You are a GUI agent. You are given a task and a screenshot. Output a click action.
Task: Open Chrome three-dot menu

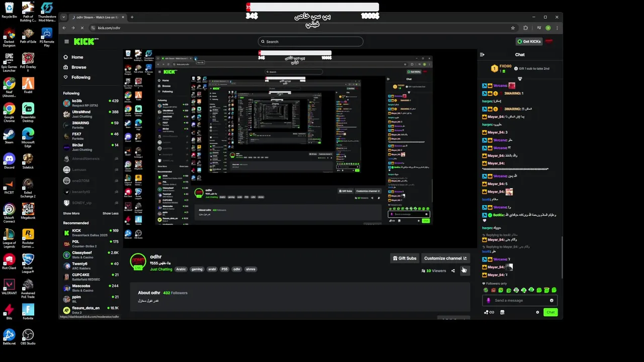tap(557, 28)
